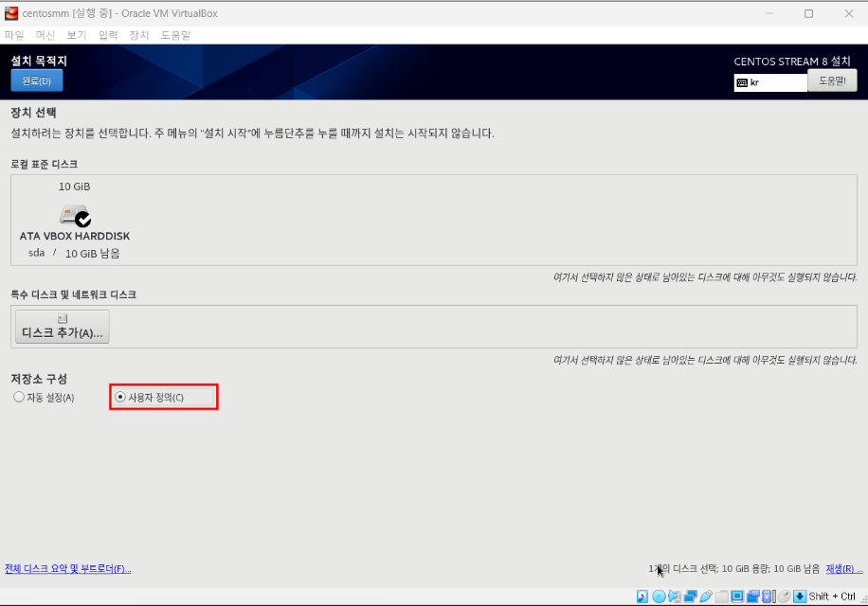This screenshot has width=868, height=606.
Task: Open the 보기 menu
Action: coord(77,35)
